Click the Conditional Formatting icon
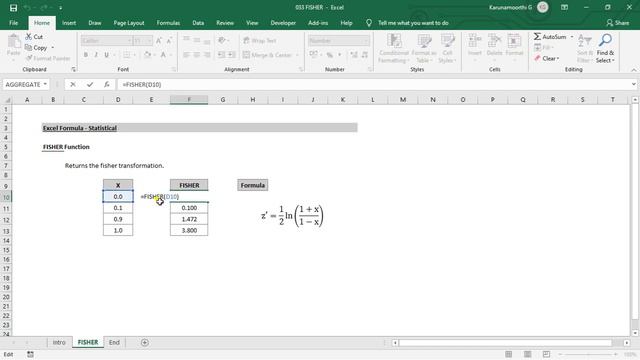Screen dimensions: 640x360 point(394,41)
